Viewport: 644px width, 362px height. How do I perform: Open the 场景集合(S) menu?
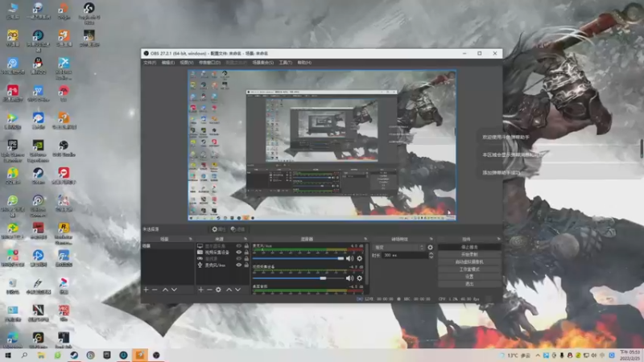(263, 63)
